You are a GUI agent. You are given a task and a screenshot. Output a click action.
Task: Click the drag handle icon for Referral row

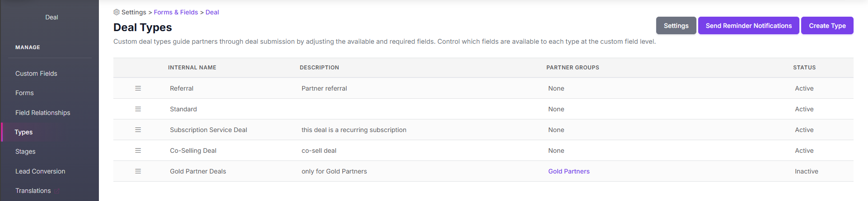pyautogui.click(x=138, y=88)
